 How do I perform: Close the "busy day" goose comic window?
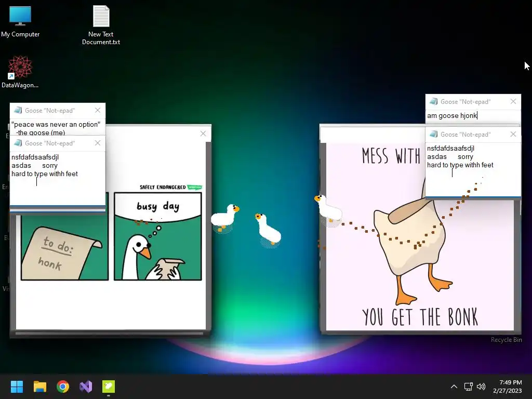coord(203,134)
